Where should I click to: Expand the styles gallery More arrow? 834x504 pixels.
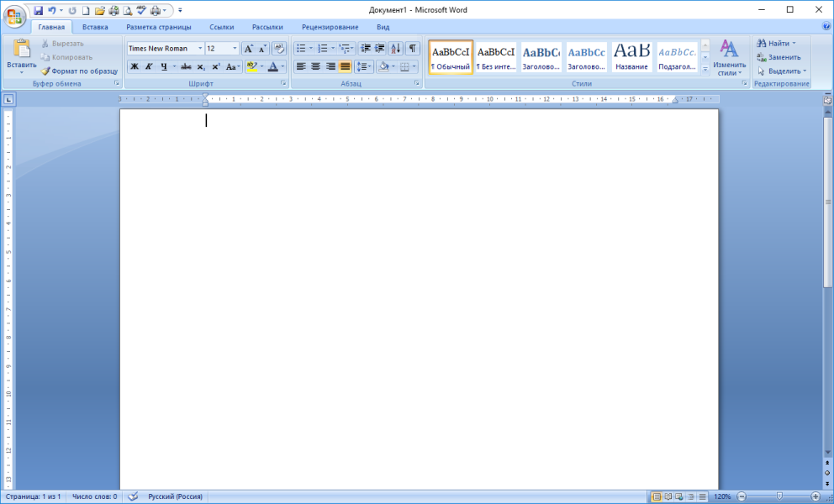(x=705, y=69)
